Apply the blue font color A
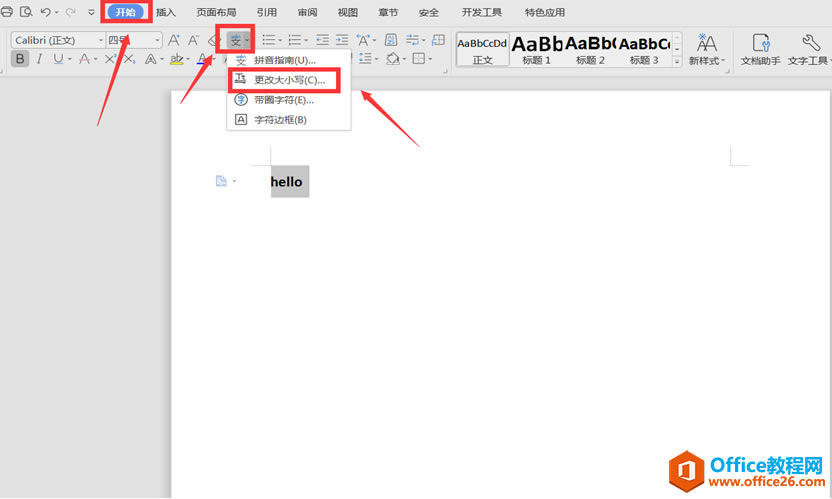The height and width of the screenshot is (499, 832). (202, 59)
